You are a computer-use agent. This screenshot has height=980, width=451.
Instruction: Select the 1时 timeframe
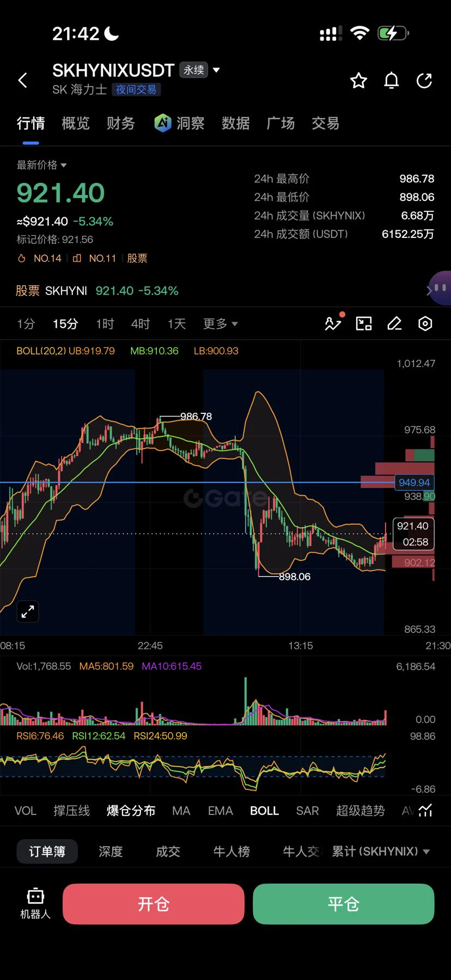point(105,324)
